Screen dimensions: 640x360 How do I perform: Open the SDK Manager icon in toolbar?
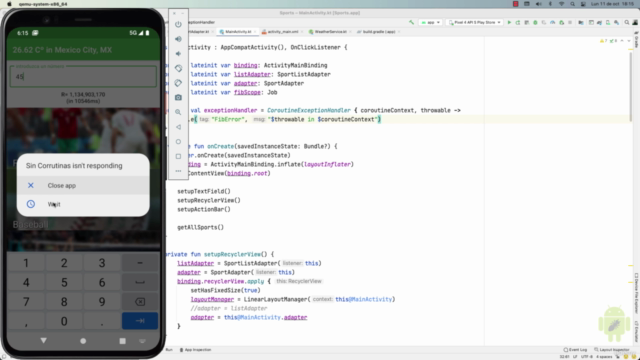[617, 22]
